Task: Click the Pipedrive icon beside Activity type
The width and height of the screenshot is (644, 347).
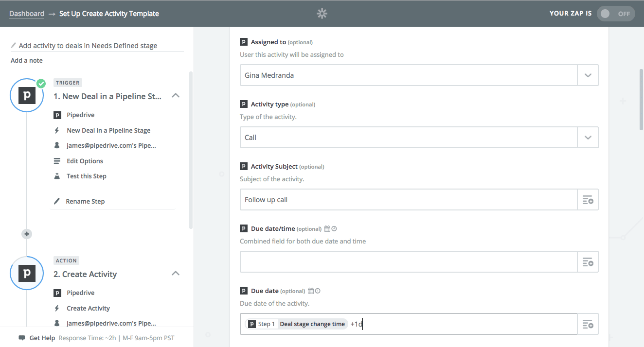Action: tap(244, 104)
